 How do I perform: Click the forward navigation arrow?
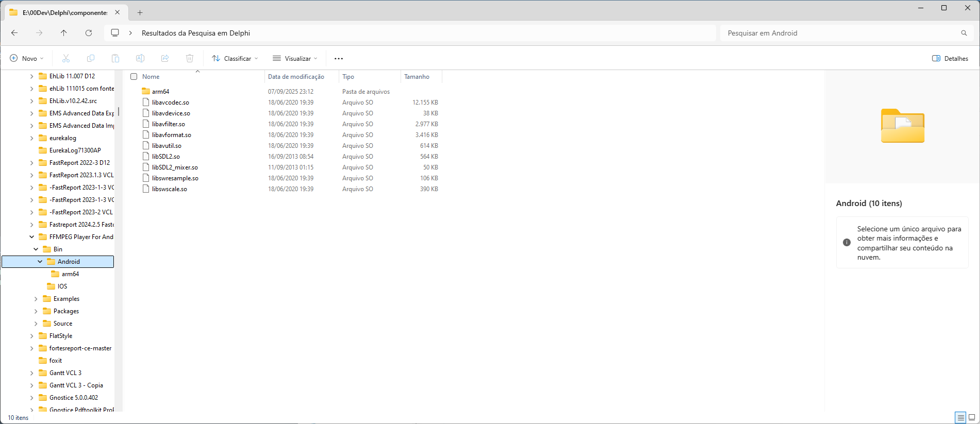[39, 33]
